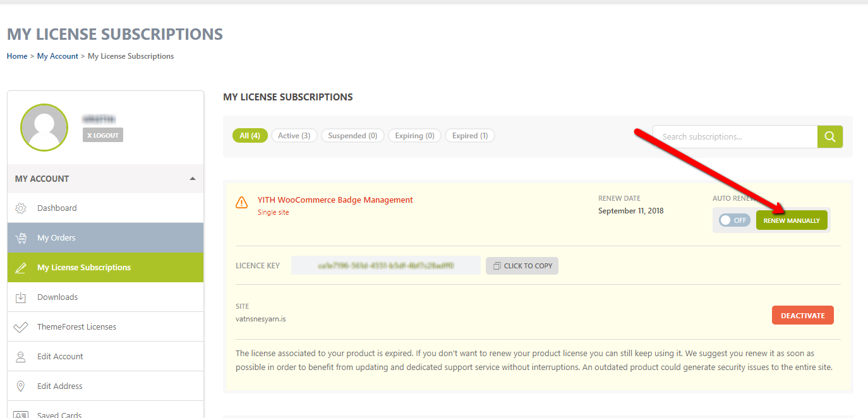Click the user avatar picture
Viewport: 868px width, 418px height.
tap(44, 128)
